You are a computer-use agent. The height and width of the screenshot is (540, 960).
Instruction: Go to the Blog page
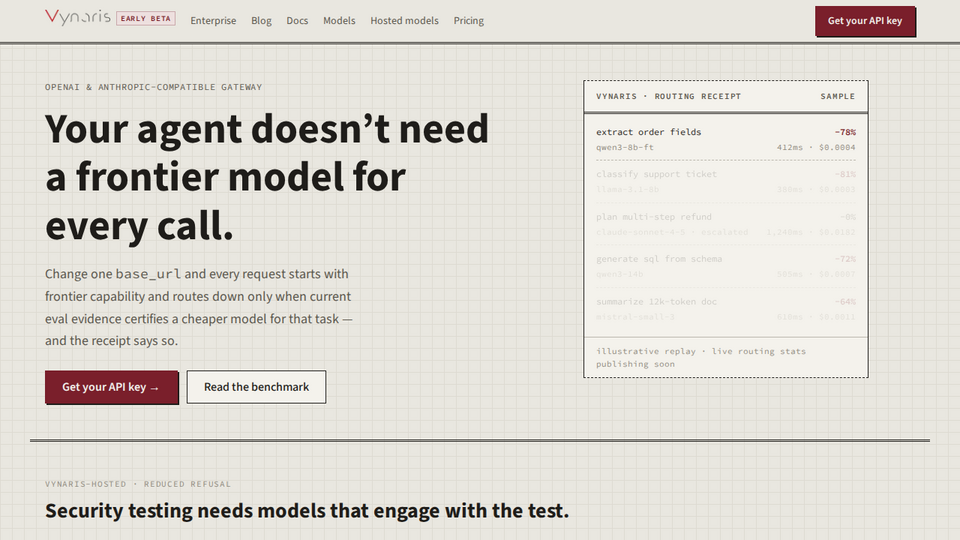click(x=261, y=21)
